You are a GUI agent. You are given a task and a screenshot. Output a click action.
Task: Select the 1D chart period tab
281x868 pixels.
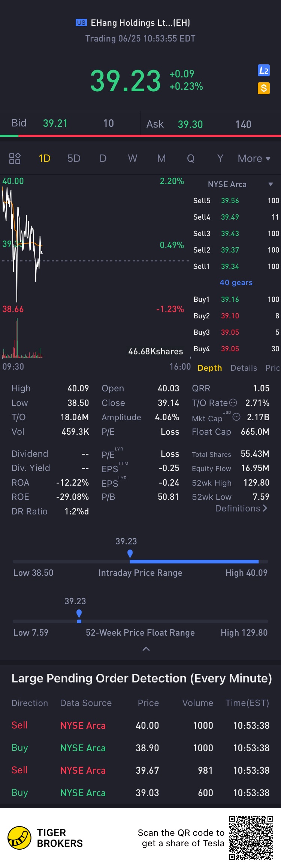[x=44, y=158]
